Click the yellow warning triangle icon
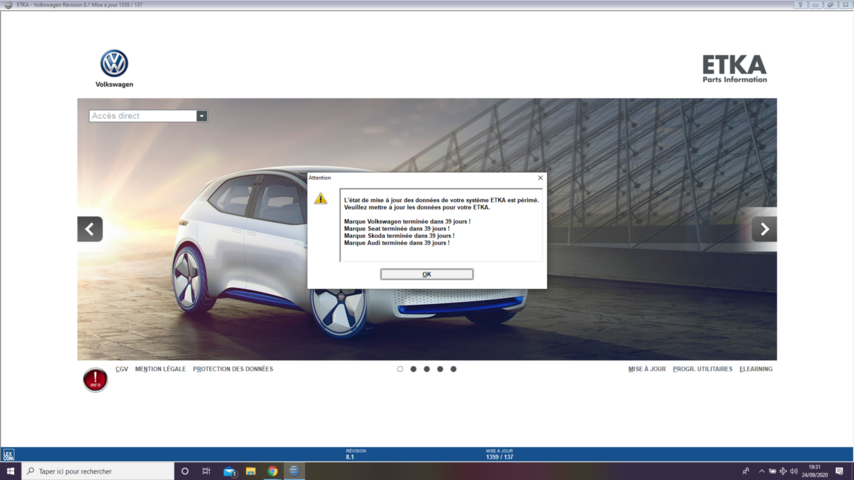854x480 pixels. (x=320, y=198)
